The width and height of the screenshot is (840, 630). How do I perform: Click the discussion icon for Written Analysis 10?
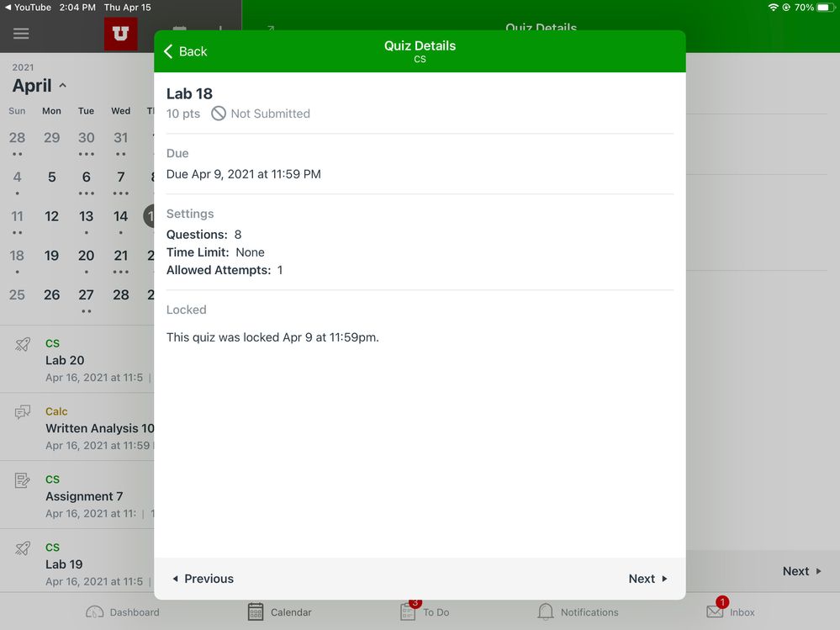tap(23, 412)
